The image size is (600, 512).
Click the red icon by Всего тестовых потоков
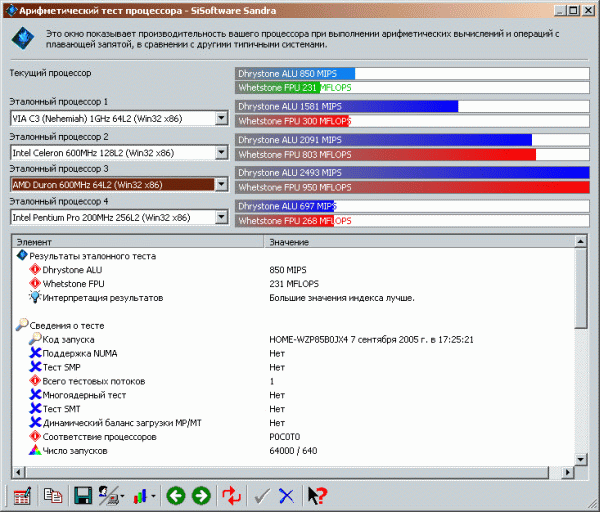(x=35, y=381)
